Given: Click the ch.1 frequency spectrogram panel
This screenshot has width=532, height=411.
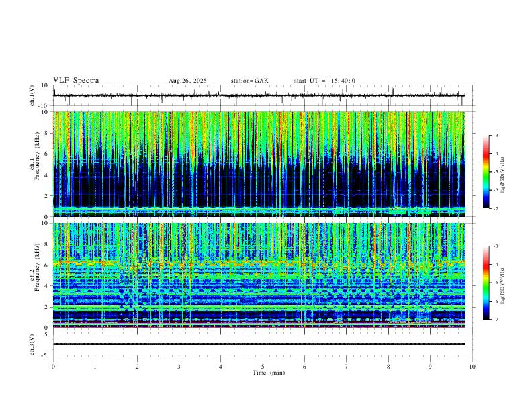Looking at the screenshot, I should (259, 164).
